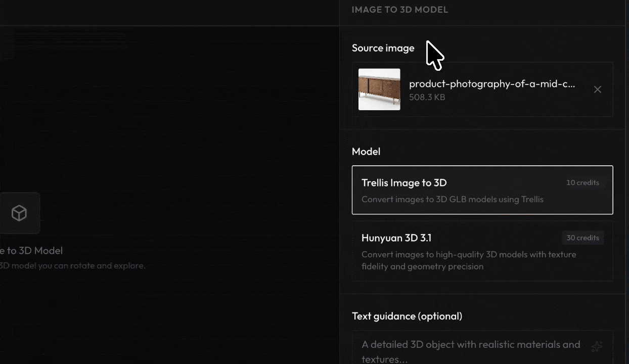Click the 30 credits badge
The image size is (629, 364).
pyautogui.click(x=582, y=238)
